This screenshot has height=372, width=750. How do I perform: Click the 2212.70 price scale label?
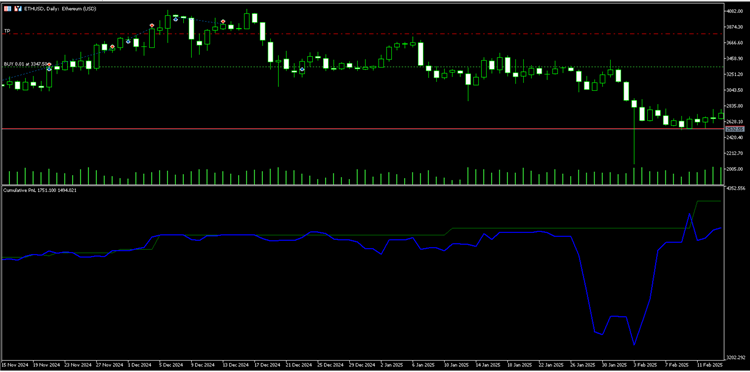tap(734, 153)
